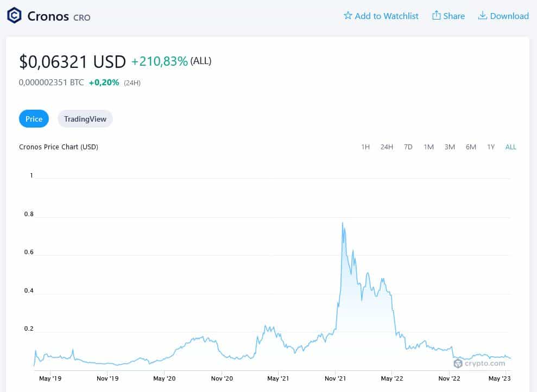This screenshot has height=392, width=537.
Task: Click the 0.2 y-axis label
Action: click(x=29, y=328)
